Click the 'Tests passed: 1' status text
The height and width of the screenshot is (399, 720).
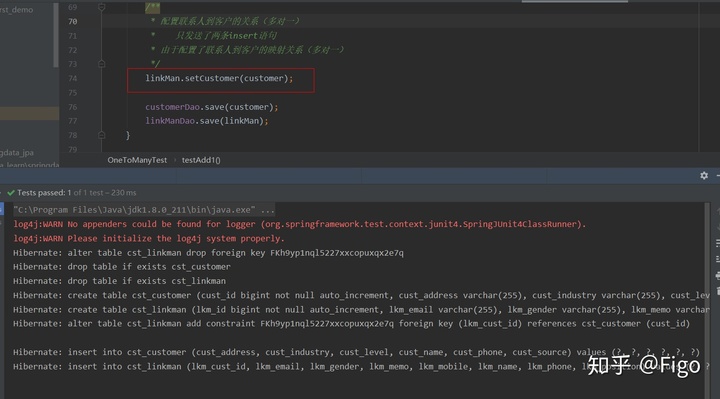[x=44, y=193]
